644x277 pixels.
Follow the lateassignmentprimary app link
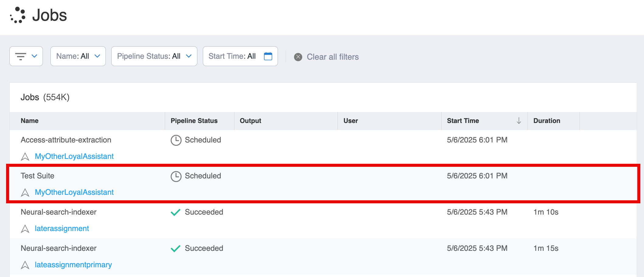[x=73, y=265]
